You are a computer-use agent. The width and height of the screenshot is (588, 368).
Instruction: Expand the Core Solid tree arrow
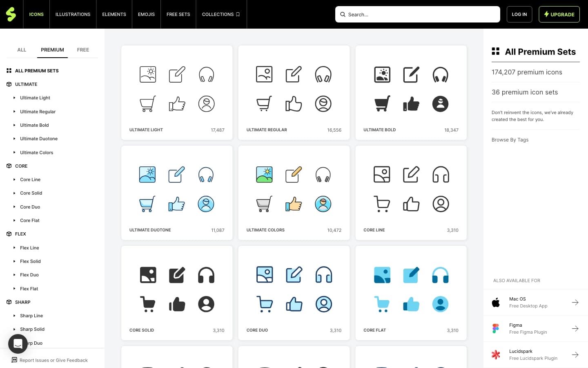click(x=14, y=193)
